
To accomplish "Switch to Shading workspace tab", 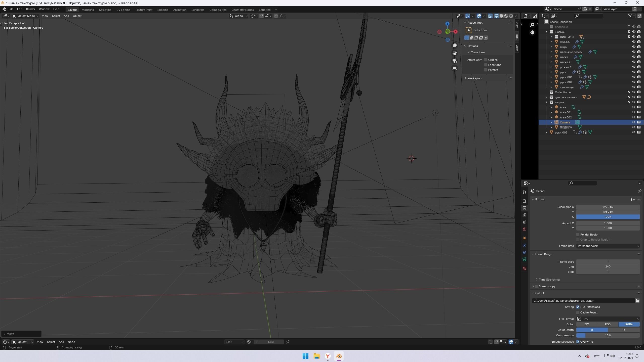I will 163,10.
